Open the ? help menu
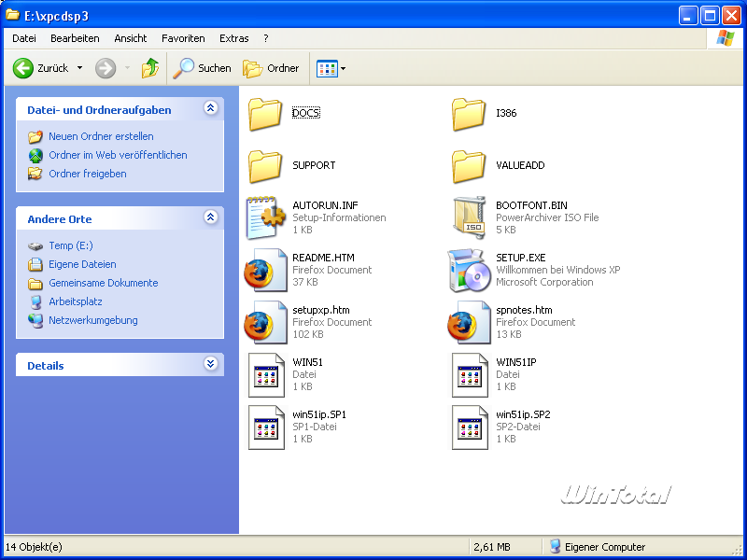747x560 pixels. (x=266, y=38)
